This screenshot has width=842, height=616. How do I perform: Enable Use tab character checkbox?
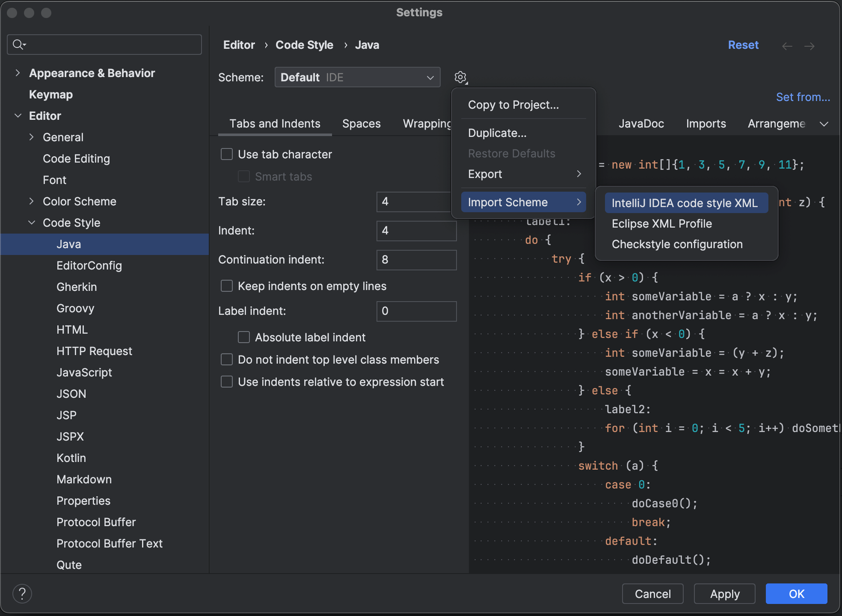227,154
